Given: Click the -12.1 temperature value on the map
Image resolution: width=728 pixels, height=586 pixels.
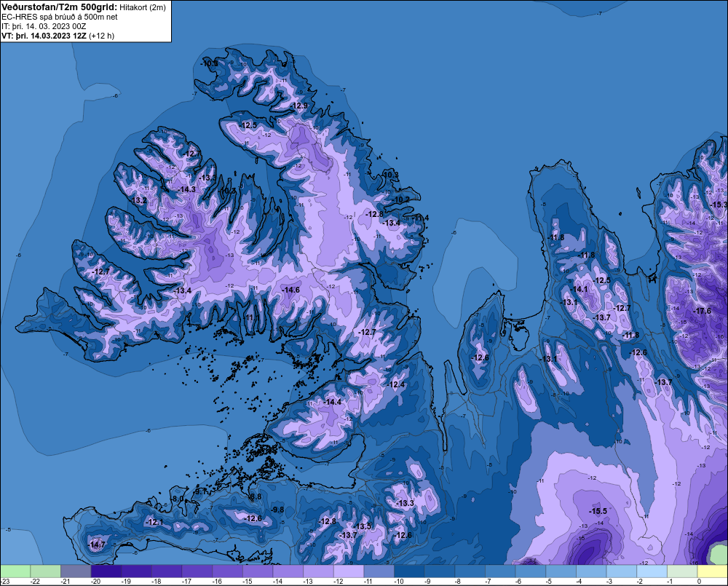Looking at the screenshot, I should tap(154, 523).
